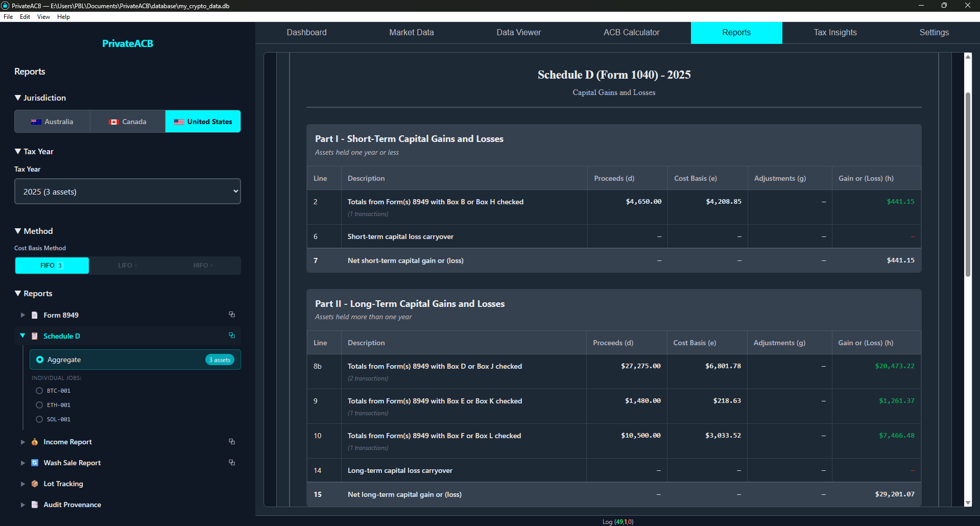
Task: Click the Form 8949 document icon
Action: point(35,315)
